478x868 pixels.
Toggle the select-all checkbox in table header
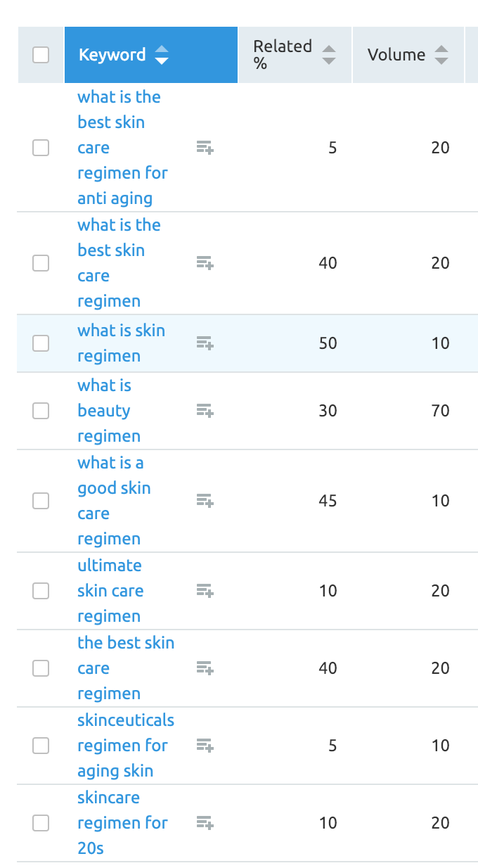(x=41, y=55)
